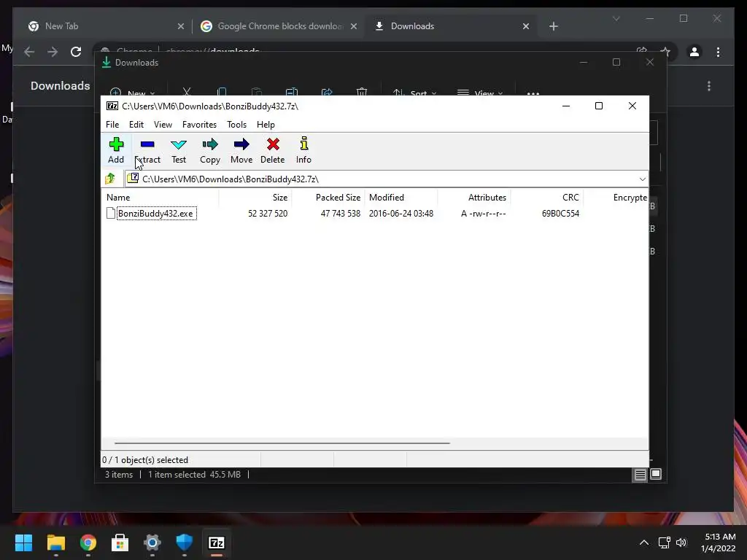
Task: Extract the archive using Extract button
Action: tap(147, 150)
